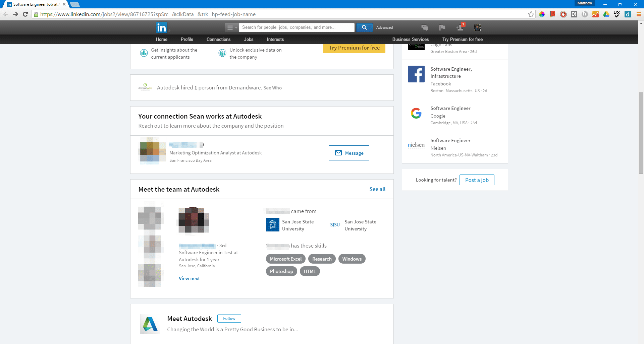Click the Meet Autodesk heading
The height and width of the screenshot is (344, 644).
(x=190, y=319)
